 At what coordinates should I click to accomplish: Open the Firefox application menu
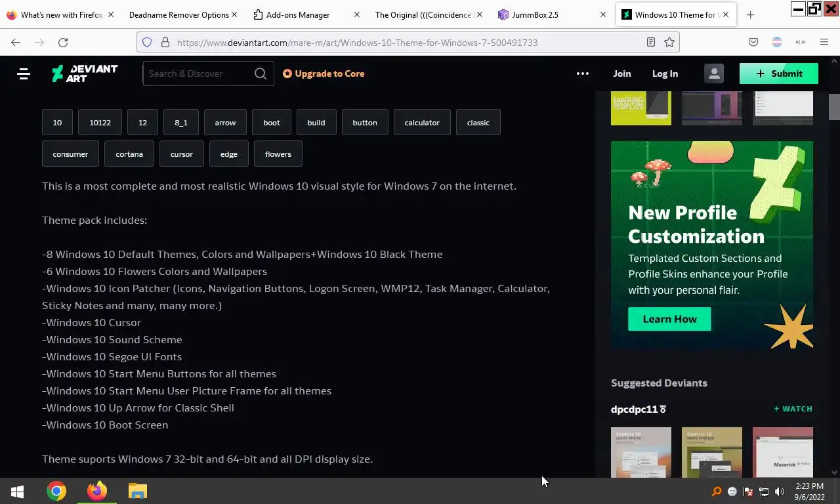(824, 42)
